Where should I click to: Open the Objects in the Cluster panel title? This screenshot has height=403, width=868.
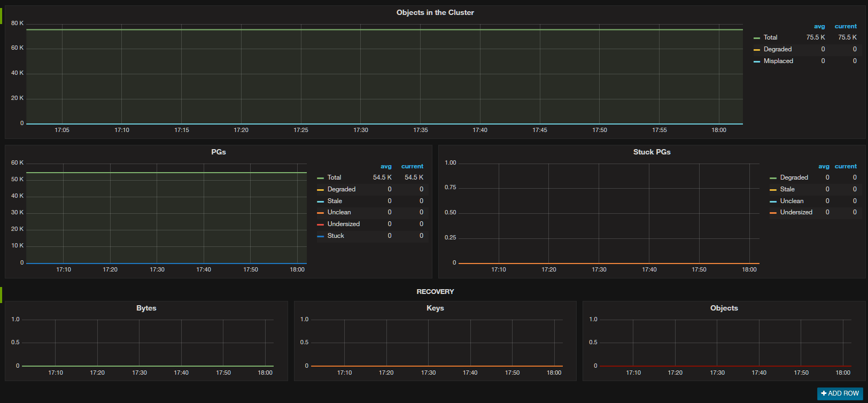click(x=435, y=12)
